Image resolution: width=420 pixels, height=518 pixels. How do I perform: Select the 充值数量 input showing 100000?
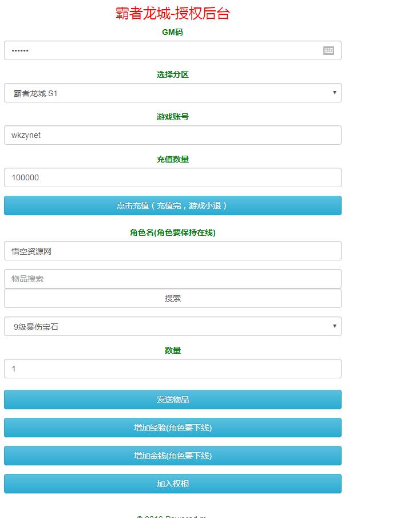coord(172,177)
